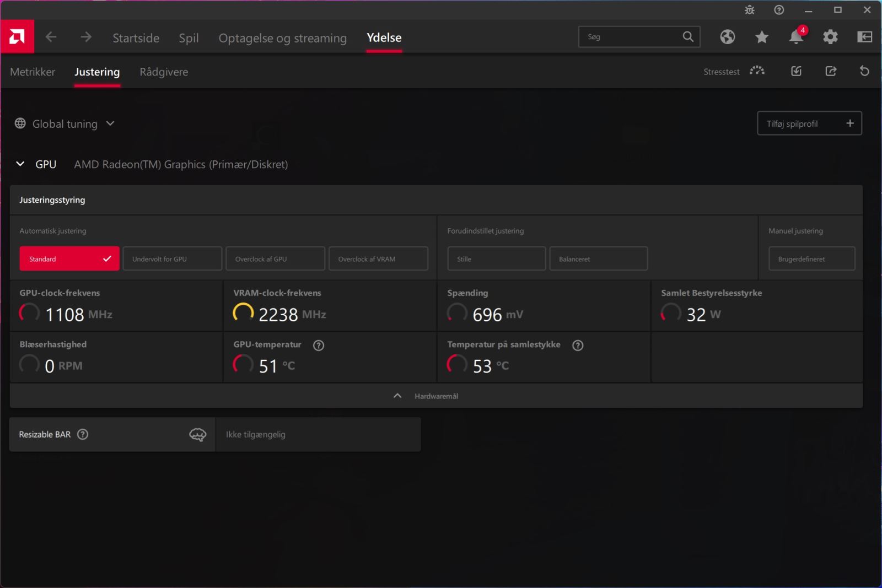Click the VRAM-clock-frekvens yellow gauge
882x588 pixels.
tap(243, 313)
